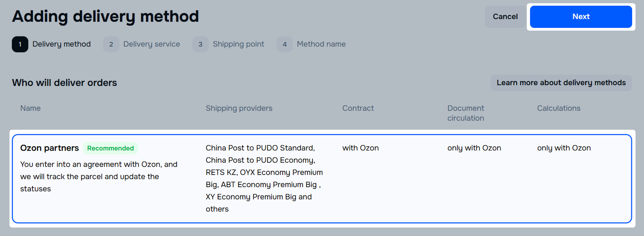The height and width of the screenshot is (236, 644).
Task: Click the step 2 number badge
Action: coord(111,44)
